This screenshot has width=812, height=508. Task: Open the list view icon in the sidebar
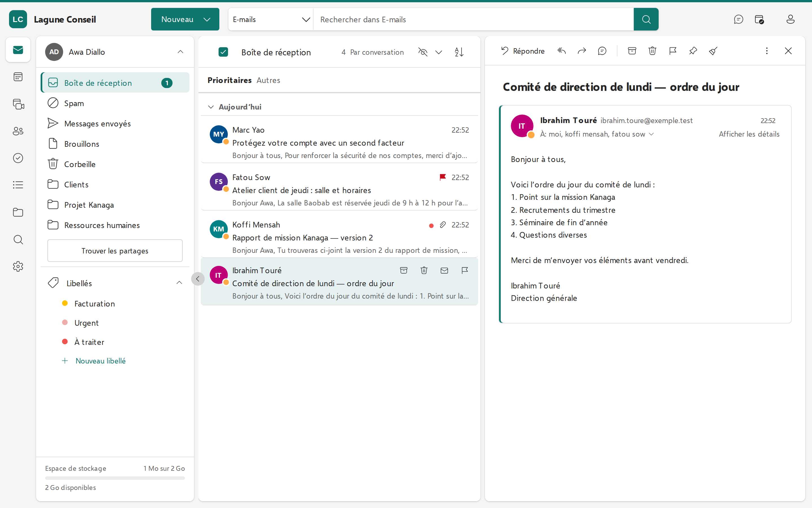click(18, 185)
